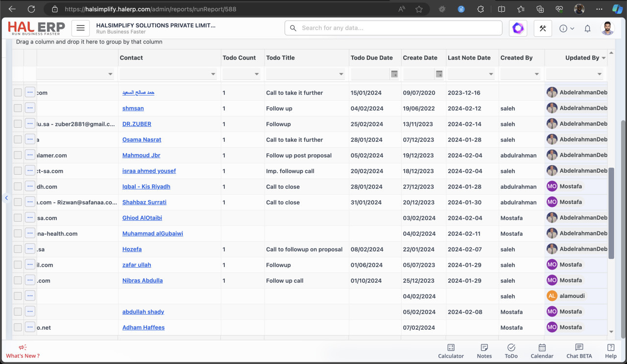Open the hamburger navigation menu
The width and height of the screenshot is (627, 364).
[x=80, y=28]
